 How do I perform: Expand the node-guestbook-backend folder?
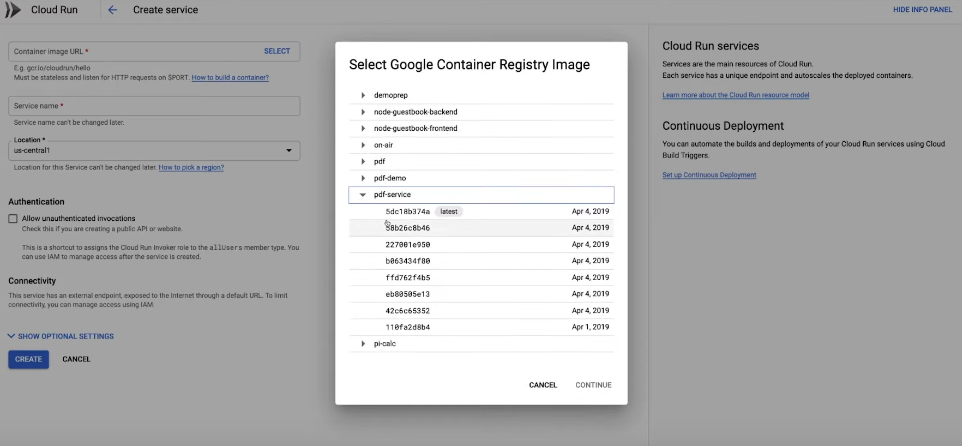point(363,112)
